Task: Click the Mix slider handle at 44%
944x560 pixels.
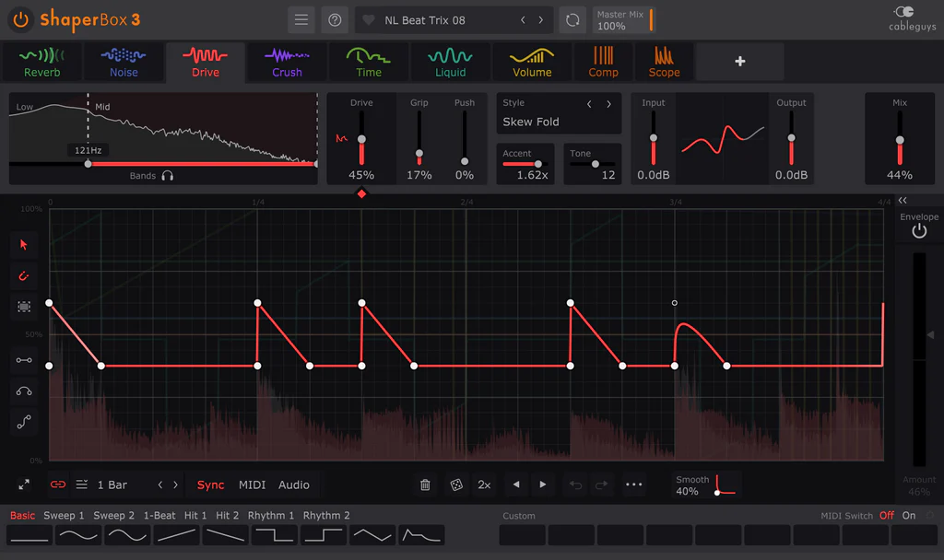Action: point(900,140)
